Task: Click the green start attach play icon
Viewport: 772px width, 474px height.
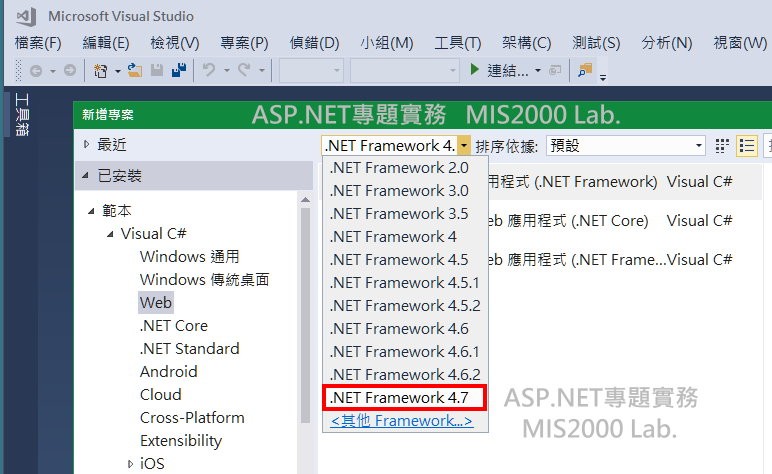Action: [x=474, y=69]
